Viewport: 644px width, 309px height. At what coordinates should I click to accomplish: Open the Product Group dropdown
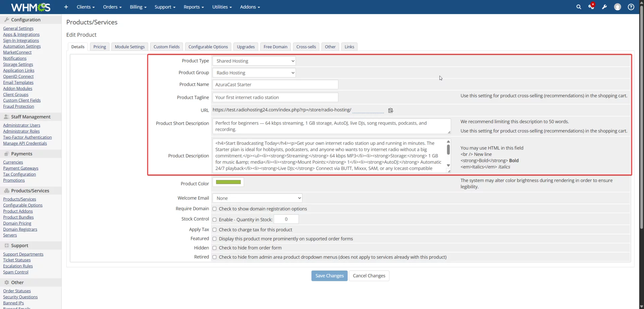coord(254,72)
